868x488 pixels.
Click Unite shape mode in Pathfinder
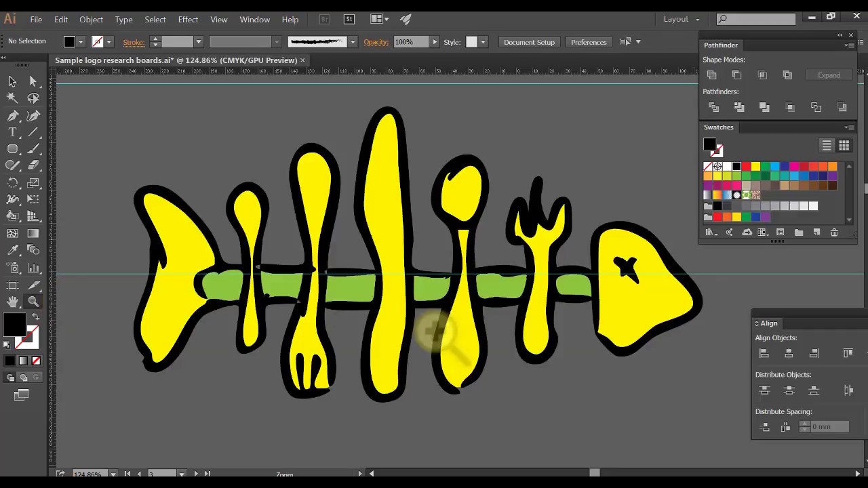tap(711, 75)
